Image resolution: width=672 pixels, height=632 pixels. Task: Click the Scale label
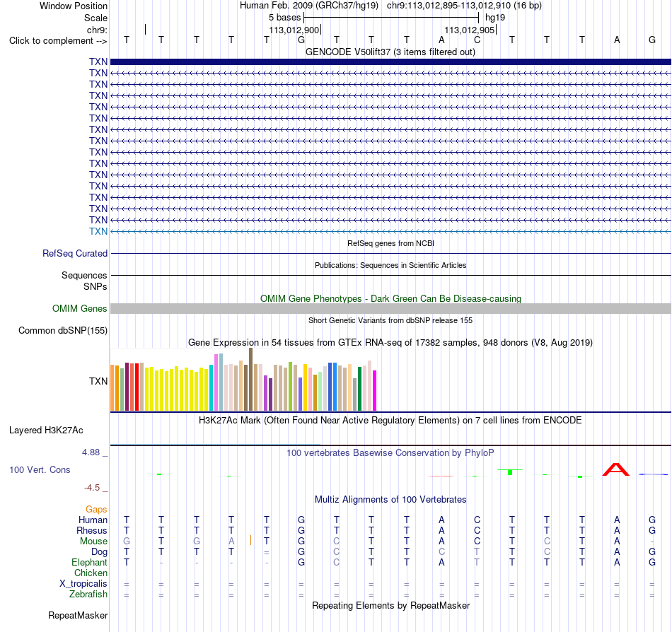(x=95, y=18)
